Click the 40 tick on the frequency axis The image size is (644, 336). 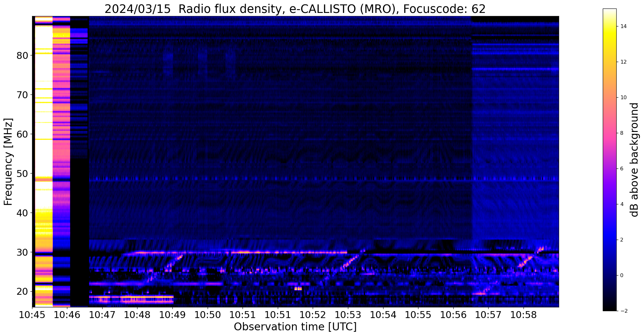coord(22,213)
